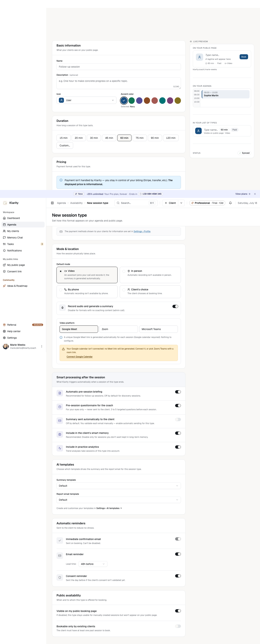Click the Client's choice people icon
The image size is (260, 644).
pos(129,289)
